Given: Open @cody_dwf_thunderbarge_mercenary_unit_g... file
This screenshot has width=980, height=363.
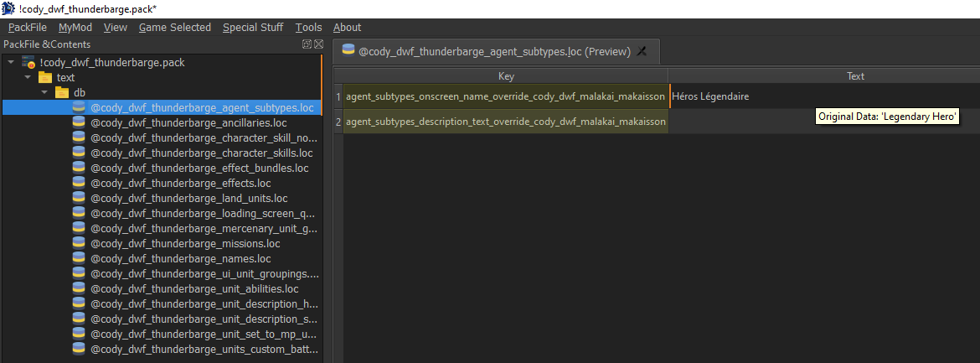Looking at the screenshot, I should (x=204, y=228).
